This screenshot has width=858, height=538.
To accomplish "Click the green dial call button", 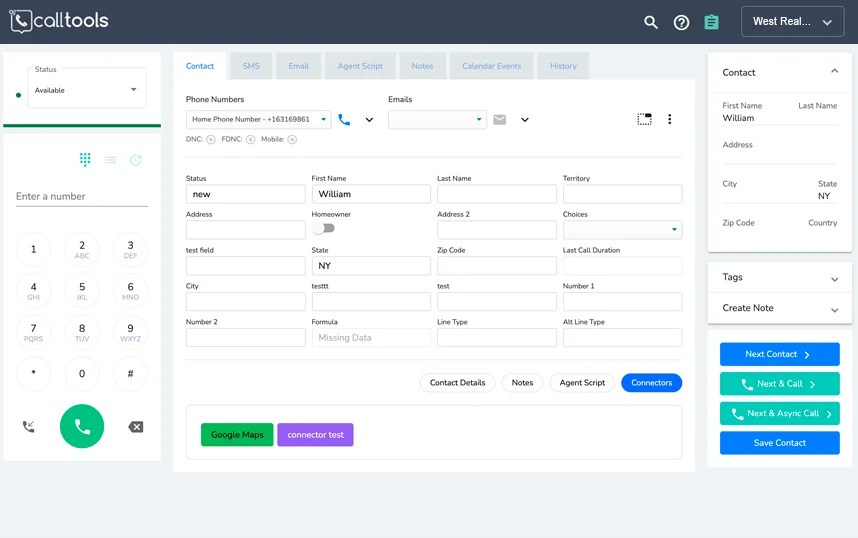I will tap(82, 426).
